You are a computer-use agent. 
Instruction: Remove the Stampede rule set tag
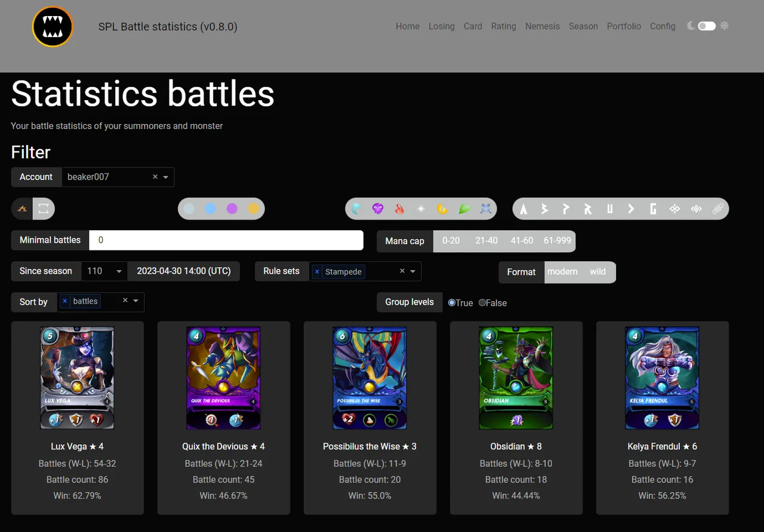pos(317,271)
